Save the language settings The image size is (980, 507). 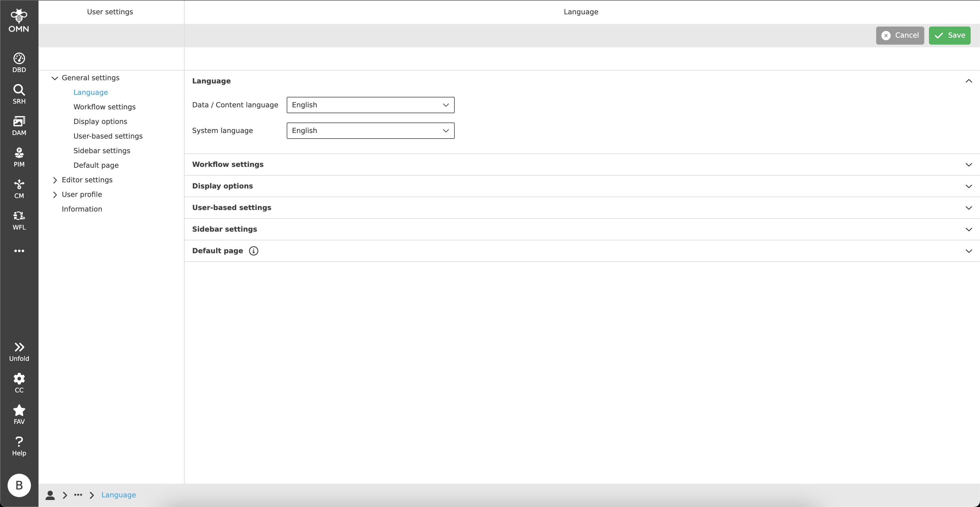[x=950, y=35]
